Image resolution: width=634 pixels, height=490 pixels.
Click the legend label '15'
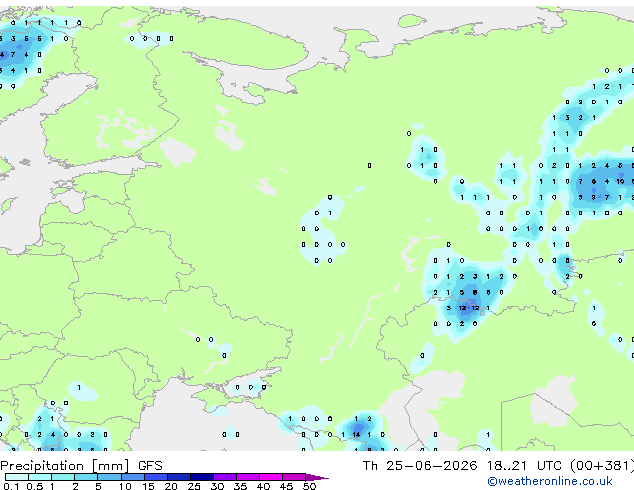pyautogui.click(x=148, y=486)
